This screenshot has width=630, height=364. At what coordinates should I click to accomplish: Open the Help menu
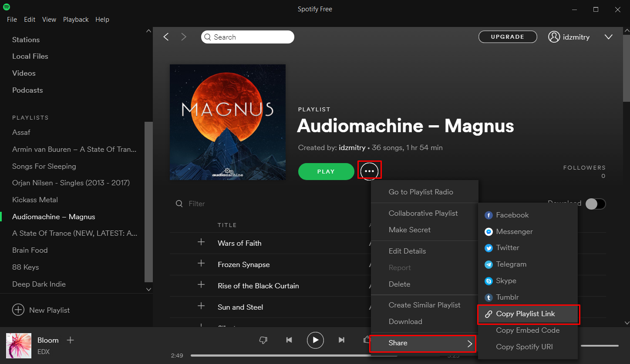click(x=102, y=20)
